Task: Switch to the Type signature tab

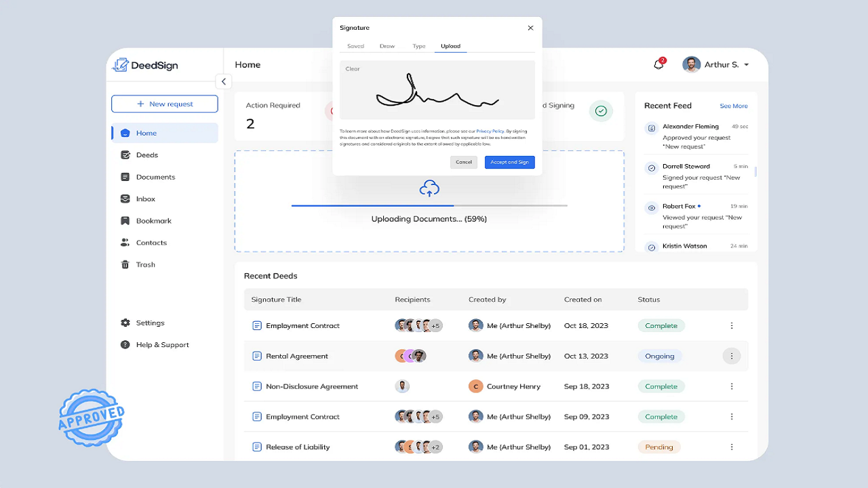Action: point(419,46)
